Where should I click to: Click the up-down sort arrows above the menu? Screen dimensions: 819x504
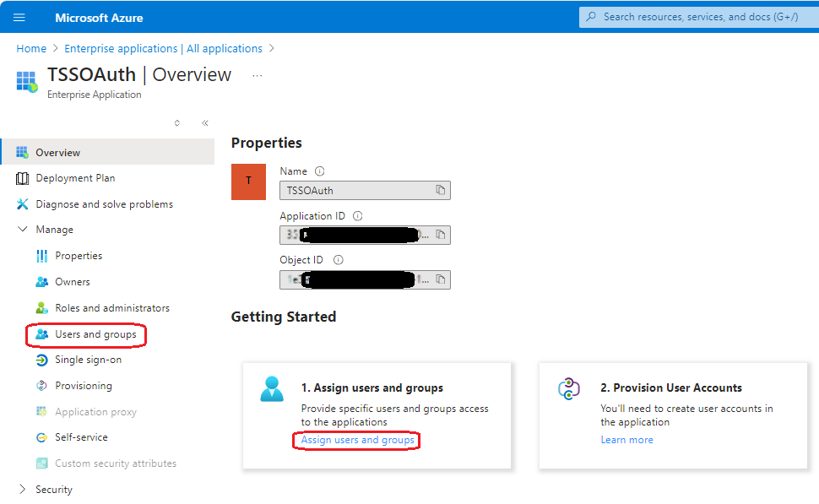click(x=177, y=122)
